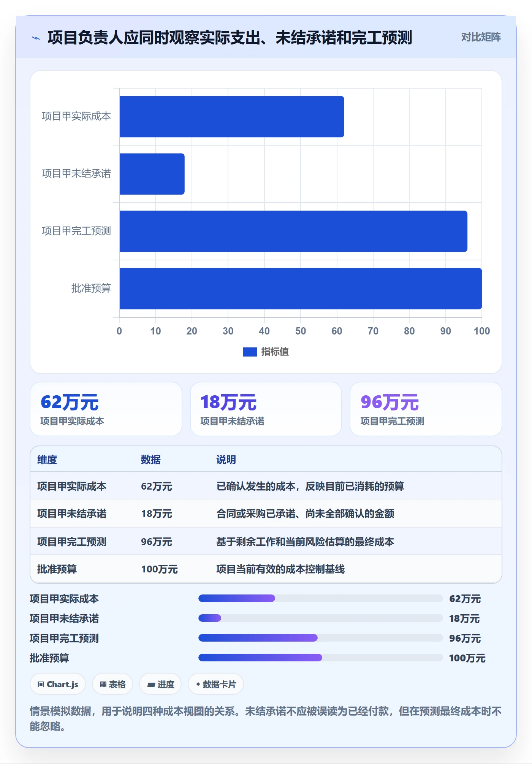The width and height of the screenshot is (532, 764).
Task: Click the 维度 column header
Action: pyautogui.click(x=47, y=460)
